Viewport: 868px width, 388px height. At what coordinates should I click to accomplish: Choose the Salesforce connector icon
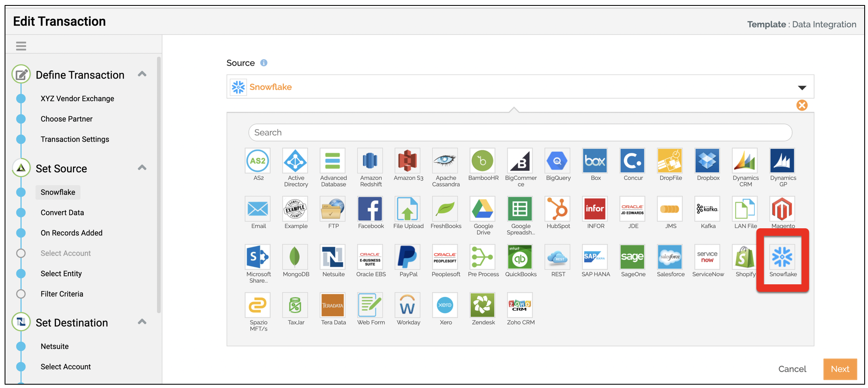coord(670,257)
